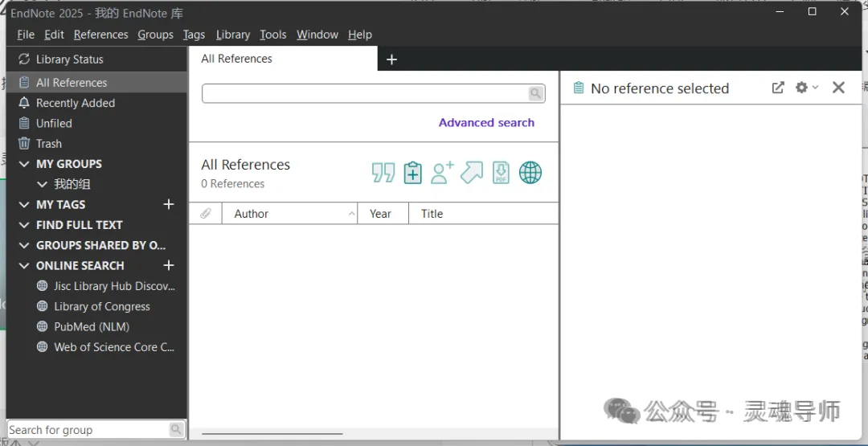Open reference in new window icon
The width and height of the screenshot is (868, 446).
coord(778,88)
